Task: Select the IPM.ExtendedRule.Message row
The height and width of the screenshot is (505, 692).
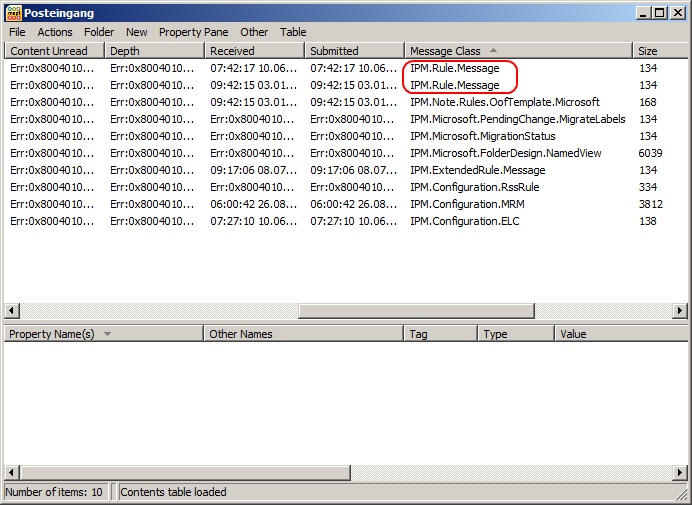Action: [x=346, y=170]
